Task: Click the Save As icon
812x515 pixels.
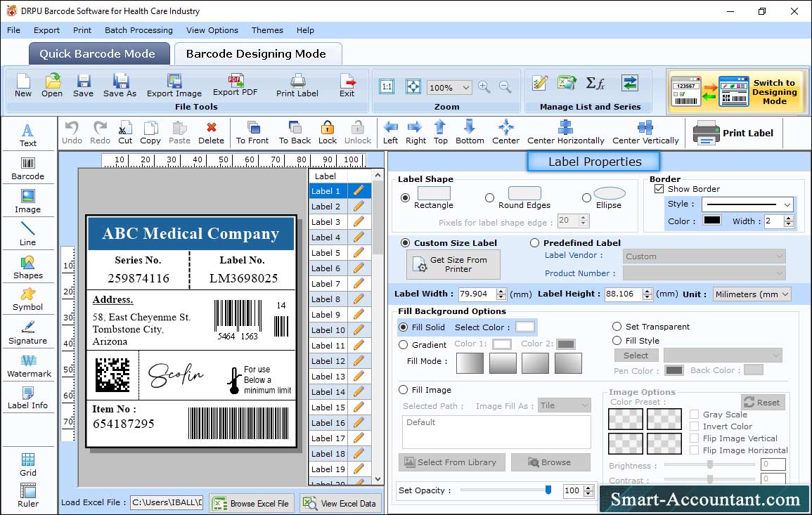Action: (x=120, y=85)
